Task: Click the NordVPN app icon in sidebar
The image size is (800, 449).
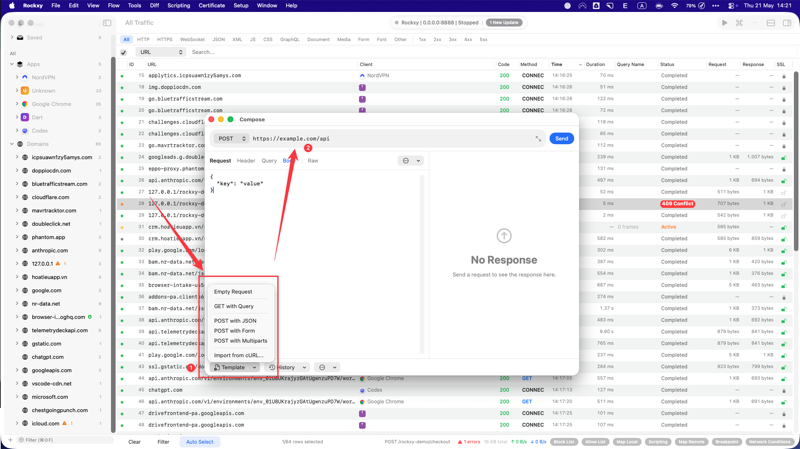Action: click(x=24, y=78)
